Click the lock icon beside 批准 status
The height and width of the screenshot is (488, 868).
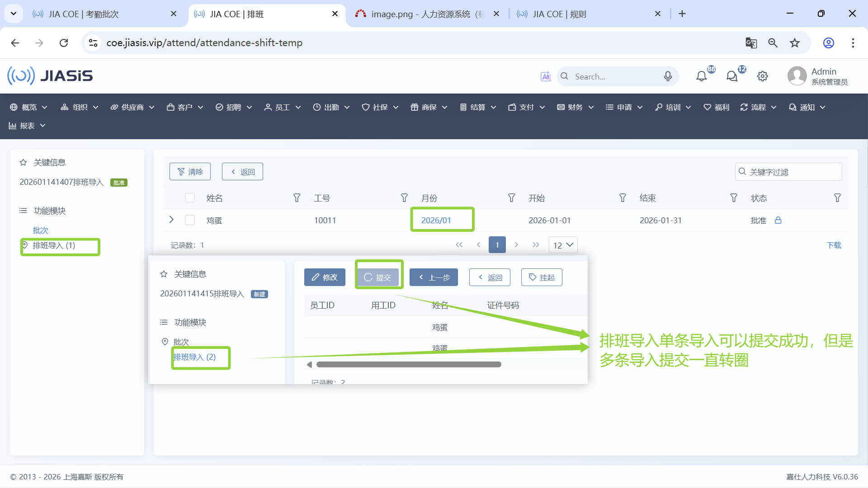tap(778, 221)
